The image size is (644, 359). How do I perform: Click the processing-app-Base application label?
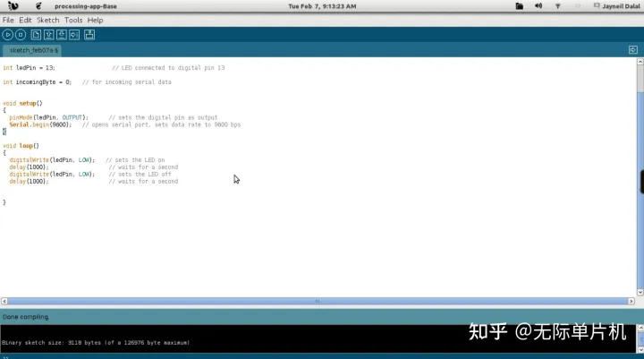point(86,6)
